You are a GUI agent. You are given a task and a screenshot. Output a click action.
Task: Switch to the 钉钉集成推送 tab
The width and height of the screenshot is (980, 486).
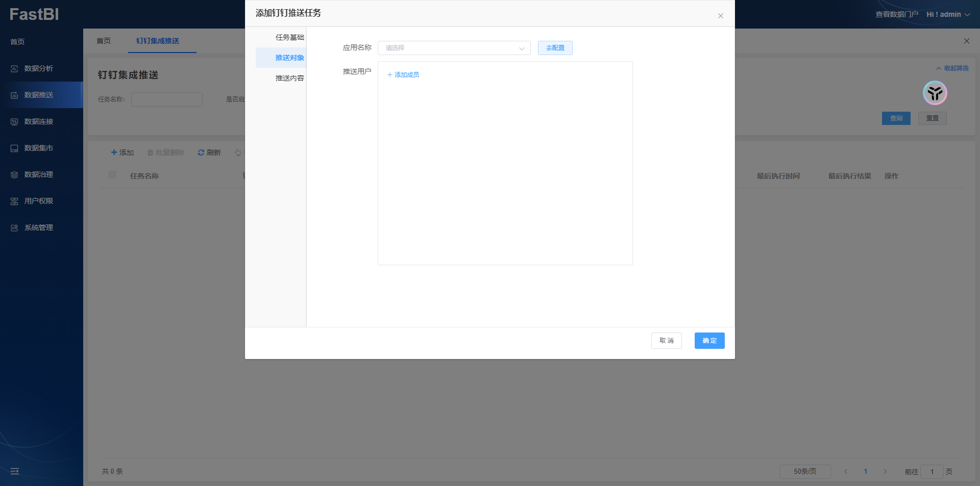pyautogui.click(x=158, y=41)
